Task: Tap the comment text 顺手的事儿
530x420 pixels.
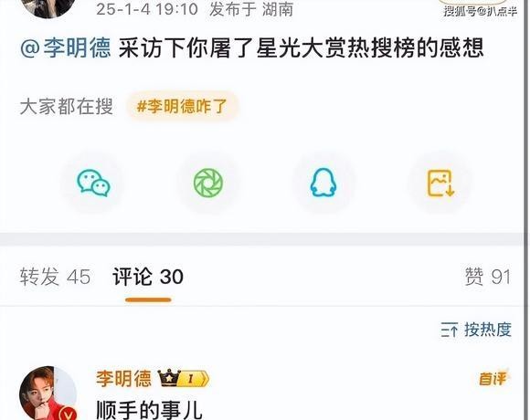Action: point(149,410)
